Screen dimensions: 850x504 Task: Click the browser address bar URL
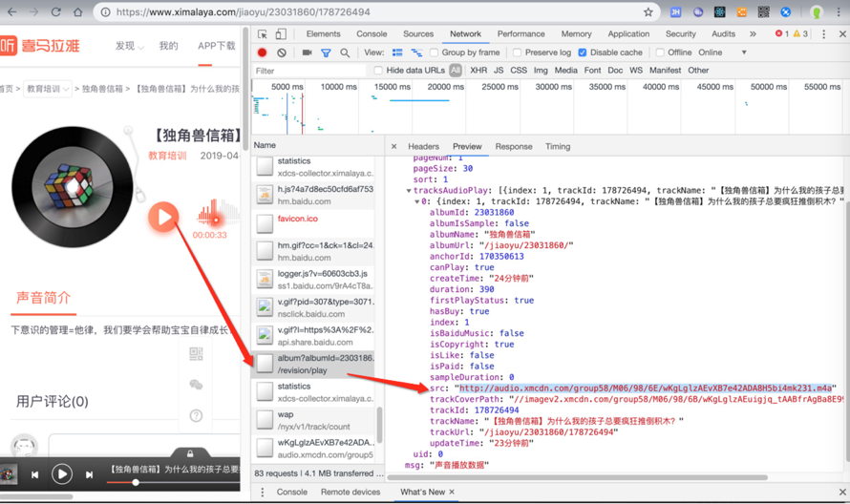click(243, 11)
